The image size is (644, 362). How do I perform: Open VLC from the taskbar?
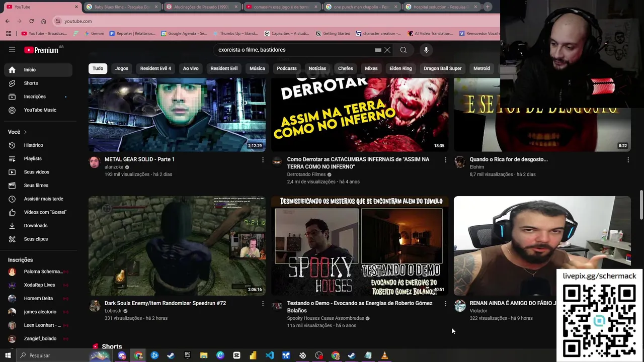click(x=384, y=355)
